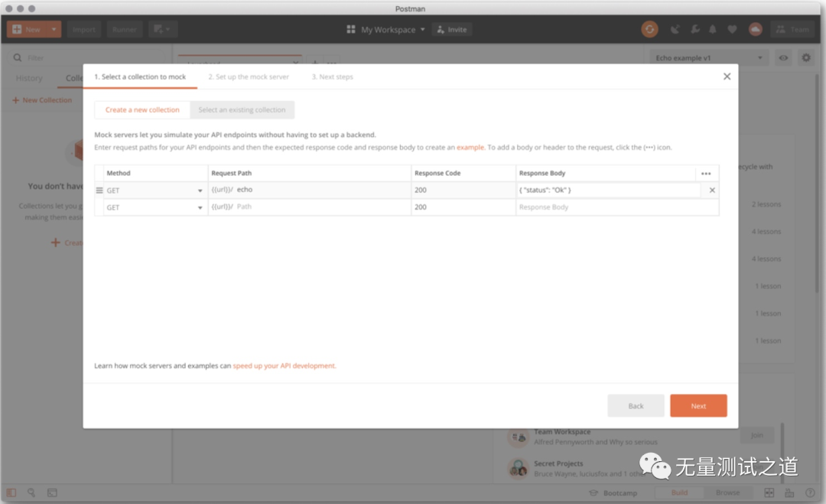Open Bootcamp in the status bar
The width and height of the screenshot is (826, 504).
point(613,493)
